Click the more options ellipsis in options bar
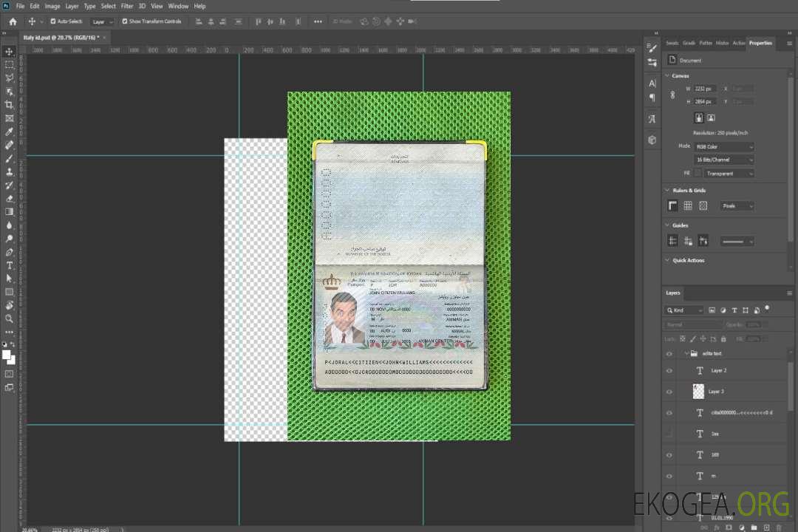The width and height of the screenshot is (798, 532). coord(318,22)
